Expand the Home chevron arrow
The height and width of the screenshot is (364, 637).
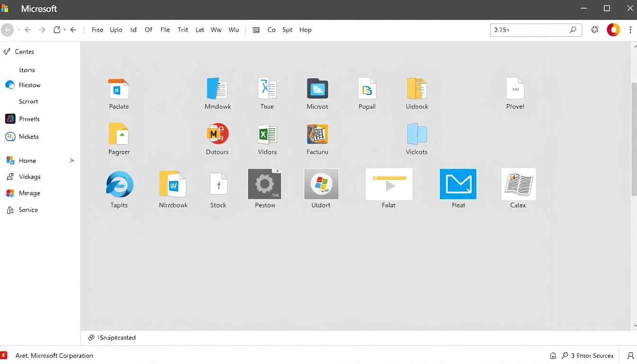[x=72, y=161]
